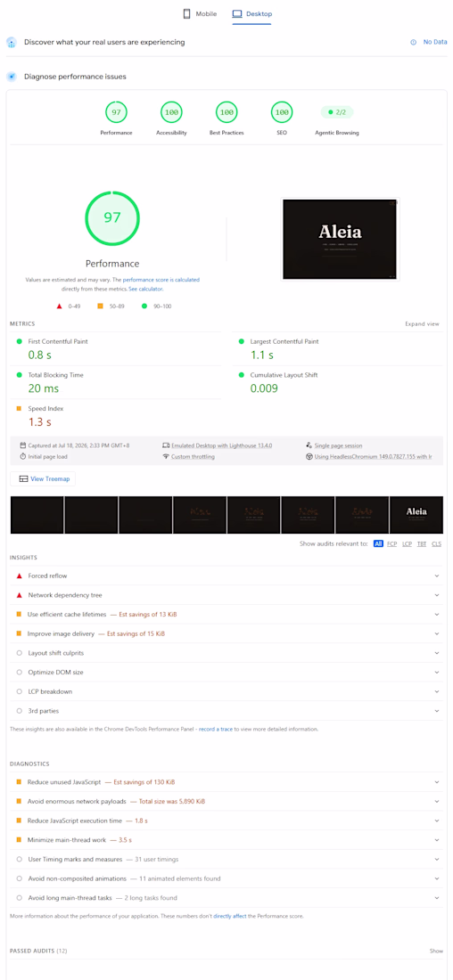Open Best Practices score gauge
This screenshot has width=453, height=980.
(226, 112)
